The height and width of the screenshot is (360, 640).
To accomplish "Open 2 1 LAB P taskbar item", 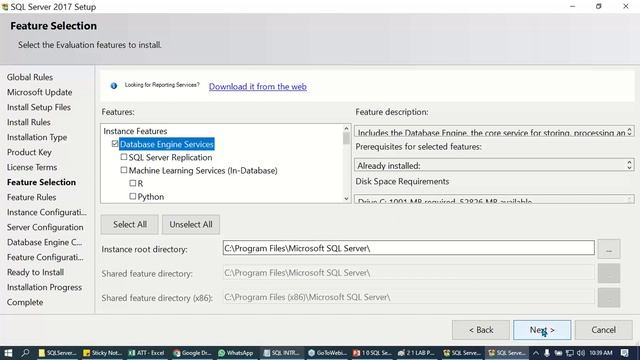I will point(416,353).
